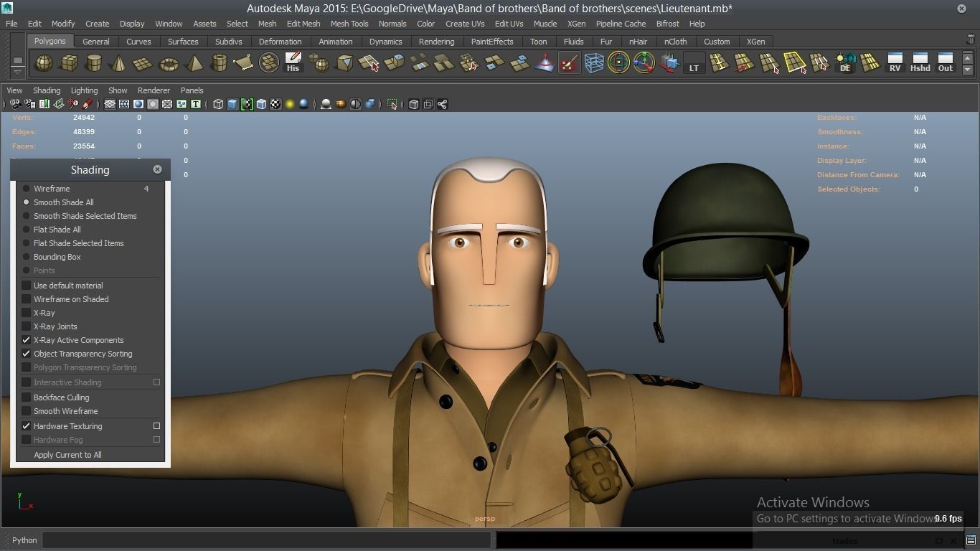Click the DE shelf icon

[x=845, y=63]
